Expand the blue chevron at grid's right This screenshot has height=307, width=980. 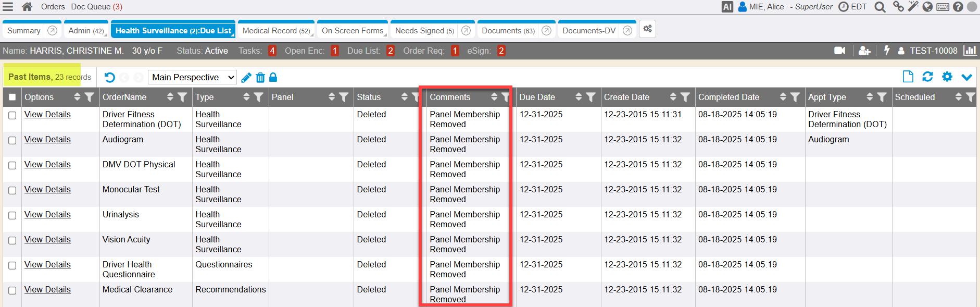[966, 77]
